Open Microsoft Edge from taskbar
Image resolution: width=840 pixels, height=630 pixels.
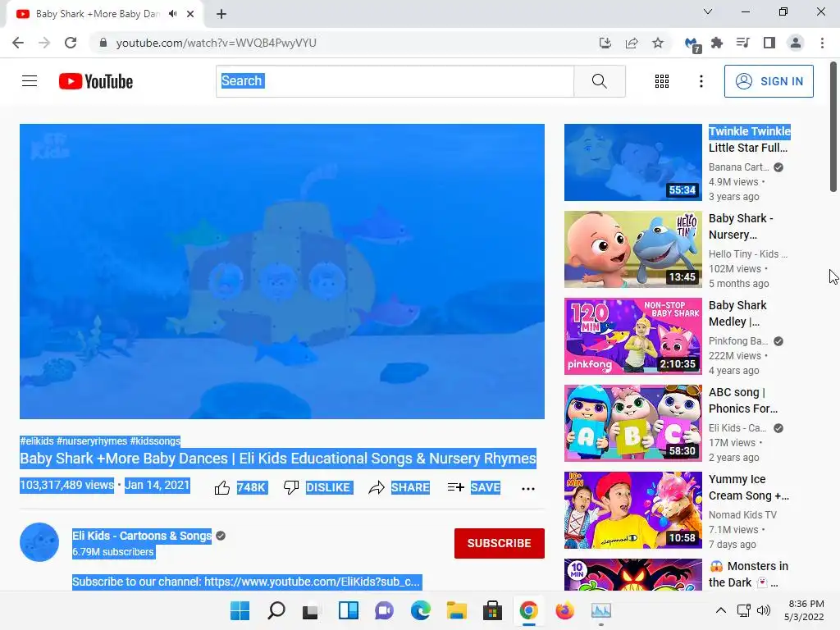coord(420,610)
